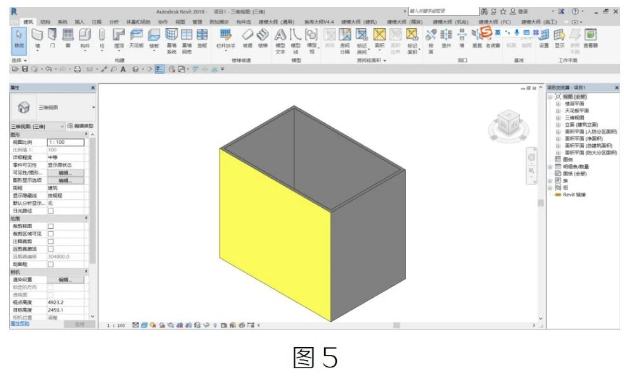Click the keyword search box in title bar
The height and width of the screenshot is (381, 638).
(x=444, y=11)
